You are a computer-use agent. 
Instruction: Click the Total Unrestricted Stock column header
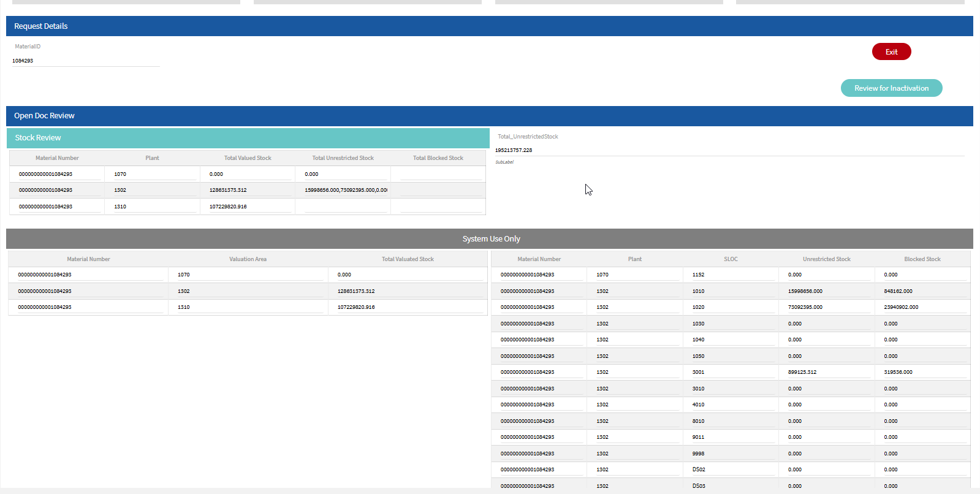343,158
